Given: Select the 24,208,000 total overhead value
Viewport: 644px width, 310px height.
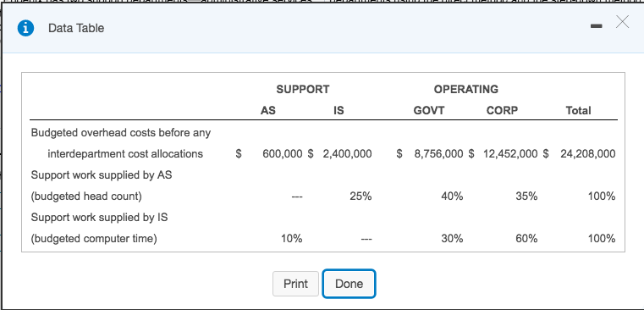Looking at the screenshot, I should point(588,154).
